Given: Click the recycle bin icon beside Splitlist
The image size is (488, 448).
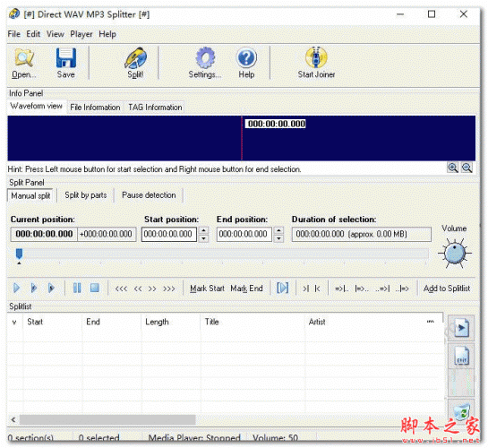Looking at the screenshot, I should point(461,412).
